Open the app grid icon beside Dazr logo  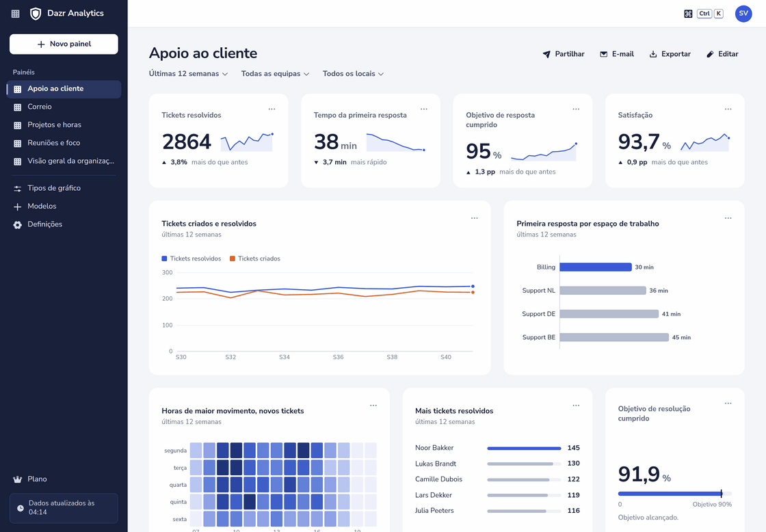(16, 14)
